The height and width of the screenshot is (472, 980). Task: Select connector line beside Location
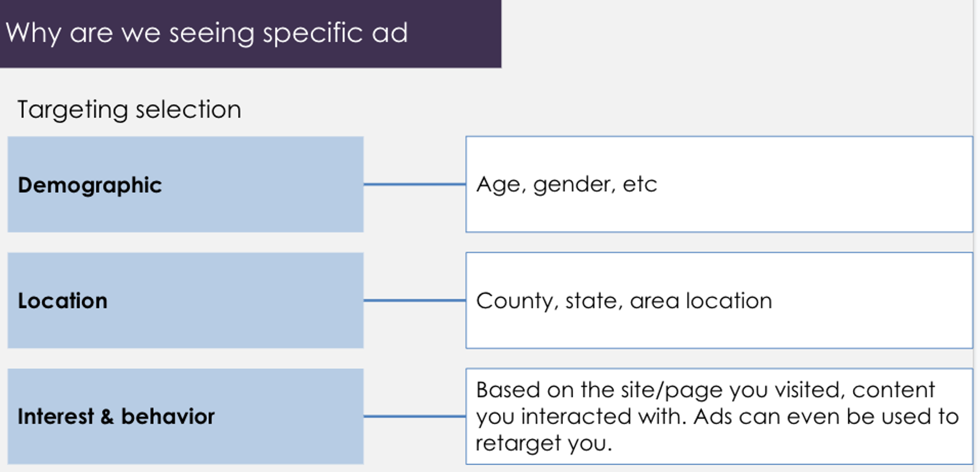pos(414,300)
